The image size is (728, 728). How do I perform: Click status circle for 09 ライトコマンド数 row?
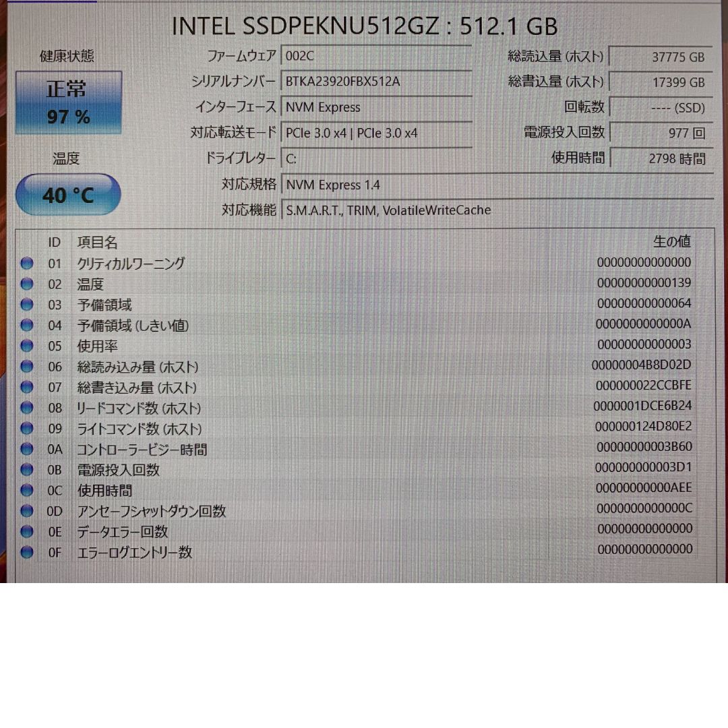click(x=27, y=428)
